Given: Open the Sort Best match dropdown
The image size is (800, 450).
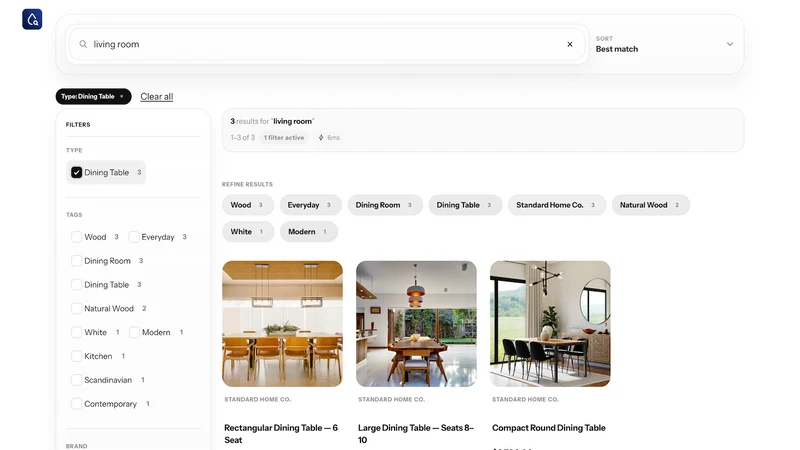Looking at the screenshot, I should pyautogui.click(x=665, y=44).
